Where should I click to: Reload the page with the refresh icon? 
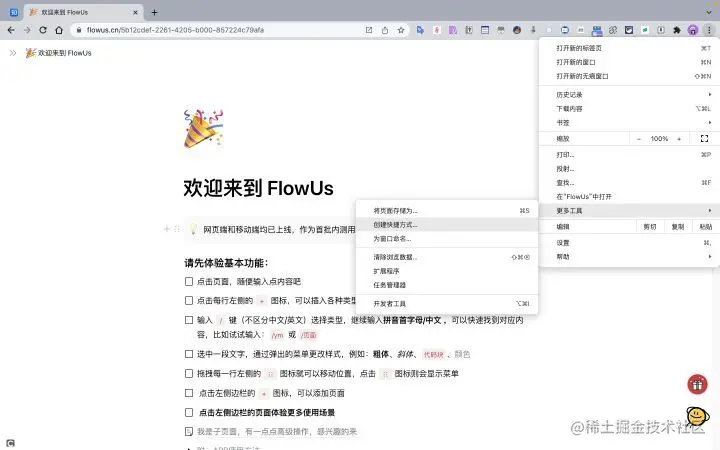pyautogui.click(x=43, y=30)
